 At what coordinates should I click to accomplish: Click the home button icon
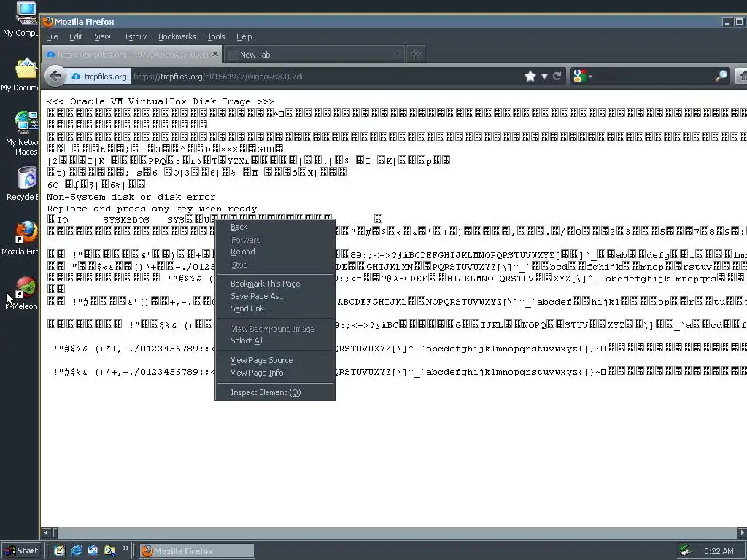(x=742, y=76)
